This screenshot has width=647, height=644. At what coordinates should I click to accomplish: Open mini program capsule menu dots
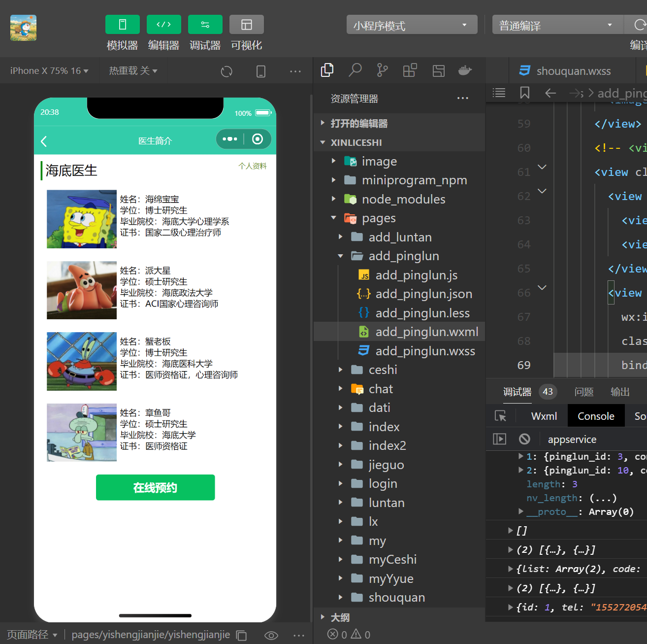[x=230, y=139]
